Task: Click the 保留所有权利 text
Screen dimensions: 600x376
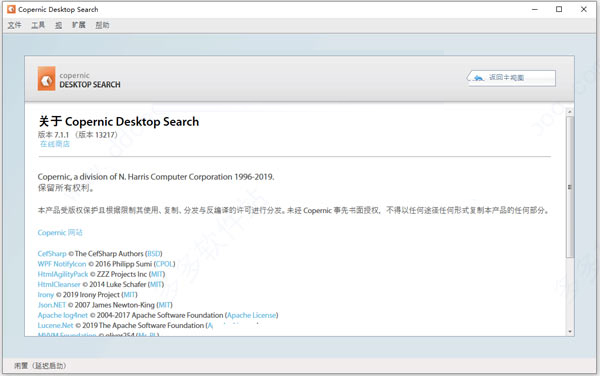Action: point(66,188)
